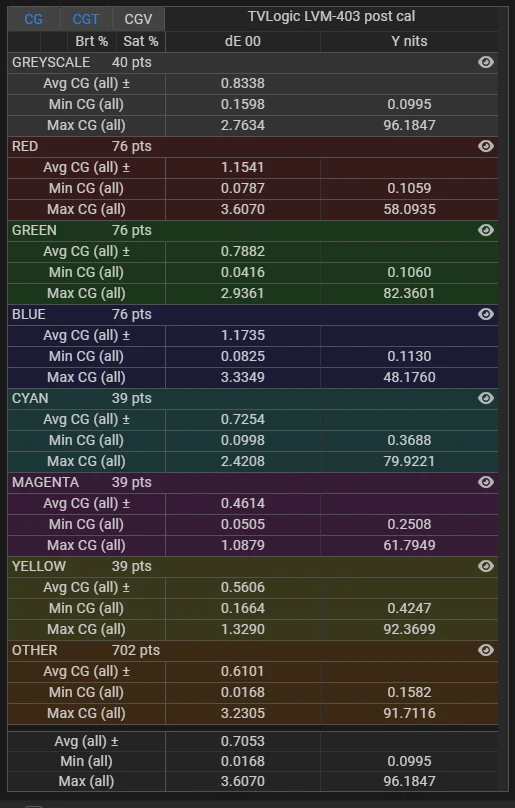Click green average dE value 0.7882
The width and height of the screenshot is (515, 808).
pyautogui.click(x=243, y=251)
